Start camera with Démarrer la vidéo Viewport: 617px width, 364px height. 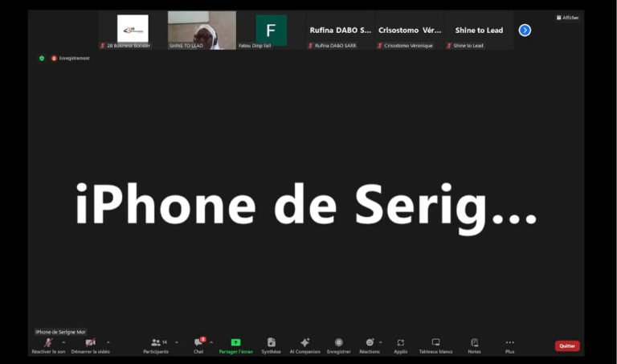pyautogui.click(x=90, y=344)
